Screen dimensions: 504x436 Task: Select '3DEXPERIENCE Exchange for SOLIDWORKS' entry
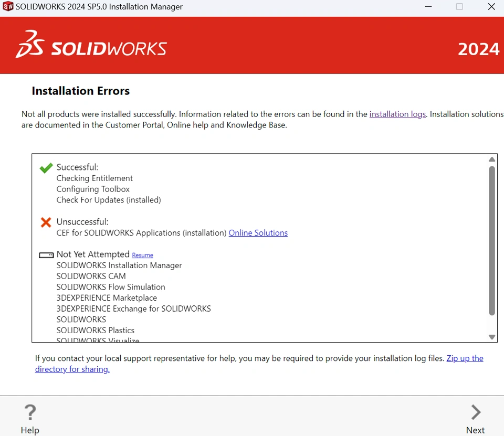coord(134,309)
